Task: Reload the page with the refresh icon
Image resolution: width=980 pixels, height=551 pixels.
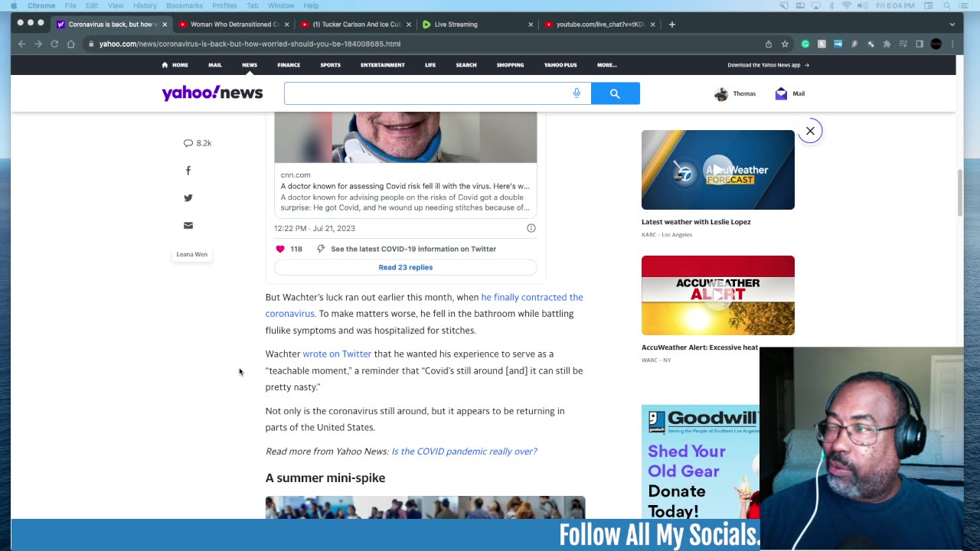Action: tap(54, 44)
